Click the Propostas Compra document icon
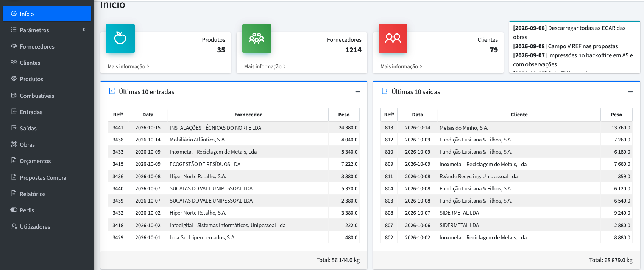Image resolution: width=644 pixels, height=270 pixels. (14, 177)
